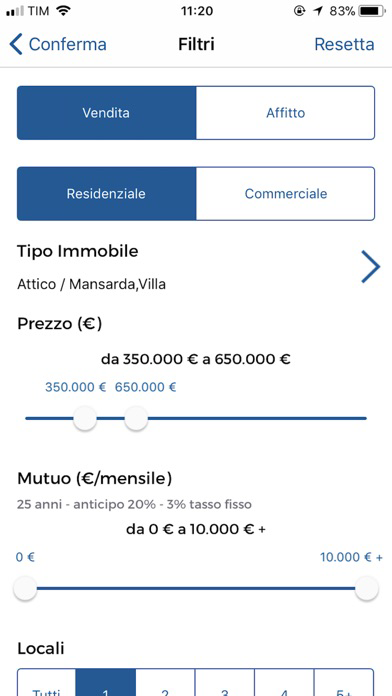
Task: Open Tipo Immobile with the right chevron
Action: tap(370, 266)
